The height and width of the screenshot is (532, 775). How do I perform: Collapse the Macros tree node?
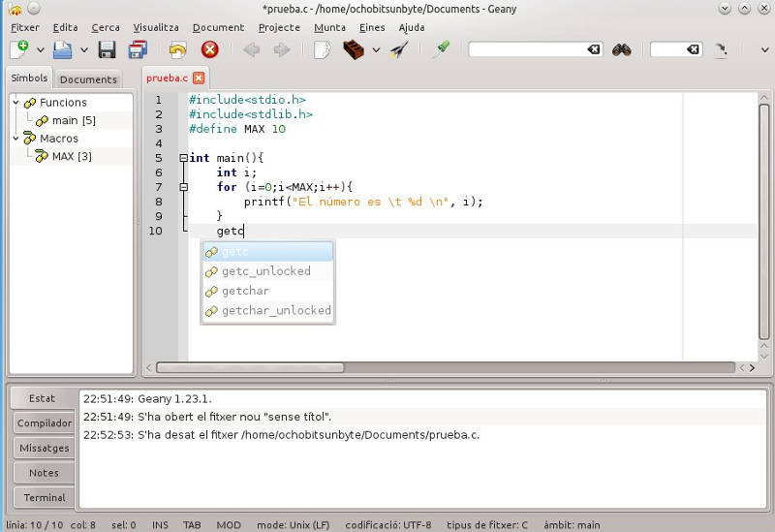click(15, 138)
